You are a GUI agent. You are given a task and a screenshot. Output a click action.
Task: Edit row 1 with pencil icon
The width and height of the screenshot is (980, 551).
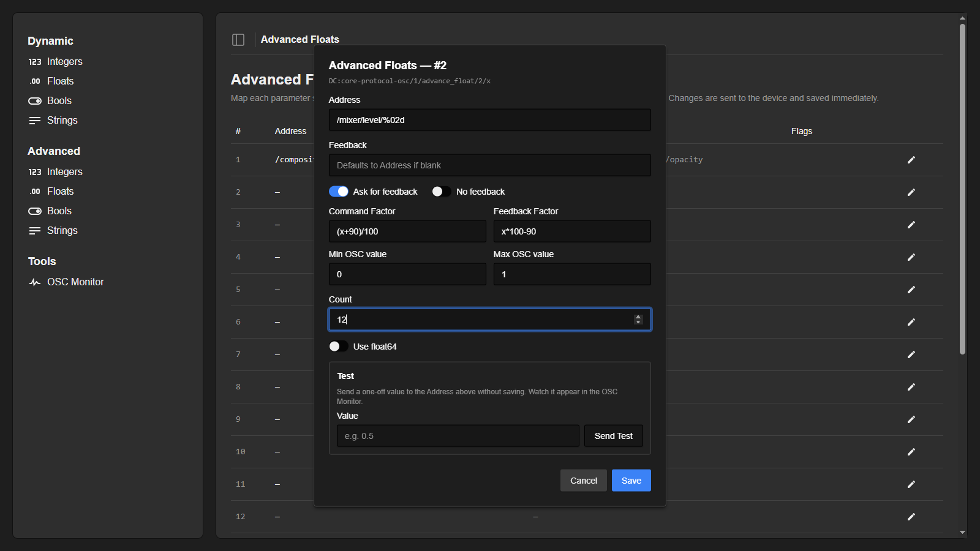coord(911,160)
